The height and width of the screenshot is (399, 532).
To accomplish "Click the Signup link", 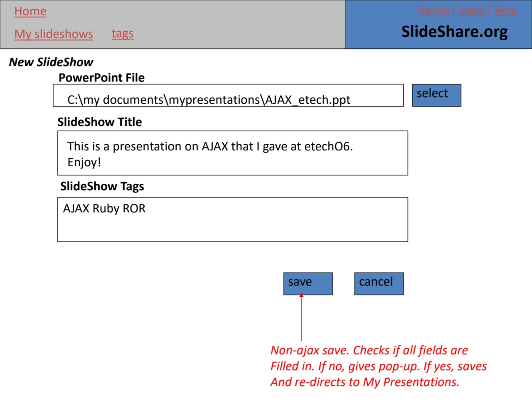I will pyautogui.click(x=433, y=10).
